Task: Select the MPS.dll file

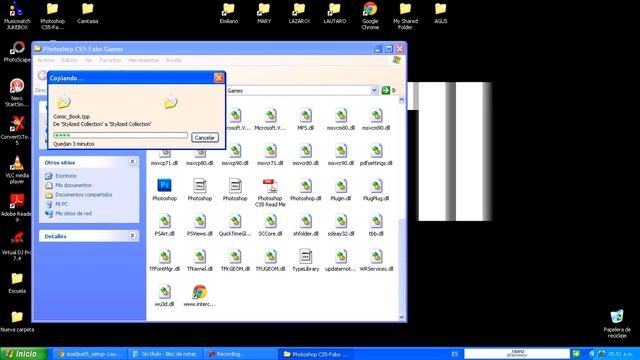Action: (x=305, y=120)
